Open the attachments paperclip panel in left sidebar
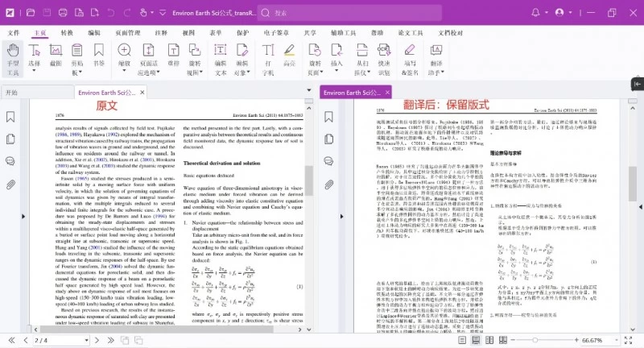This screenshot has height=348, width=644. coord(10,184)
